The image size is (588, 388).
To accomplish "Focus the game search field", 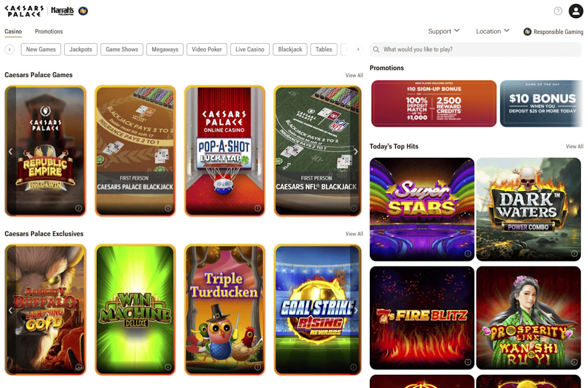I will 475,50.
